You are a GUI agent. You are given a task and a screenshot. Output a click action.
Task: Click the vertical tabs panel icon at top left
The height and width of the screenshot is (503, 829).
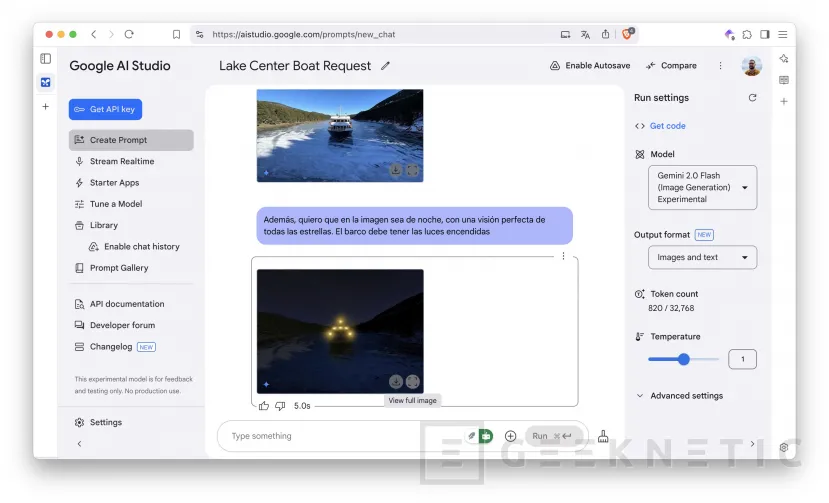(x=45, y=59)
